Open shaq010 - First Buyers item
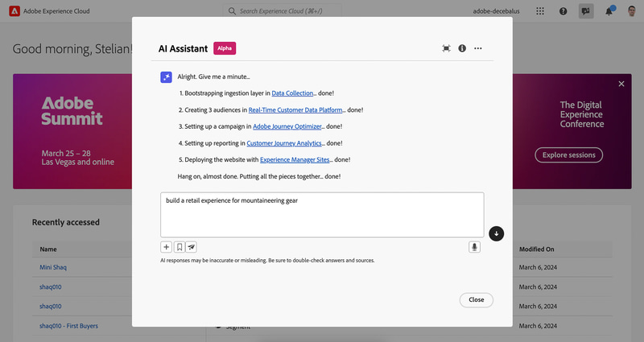 68,326
